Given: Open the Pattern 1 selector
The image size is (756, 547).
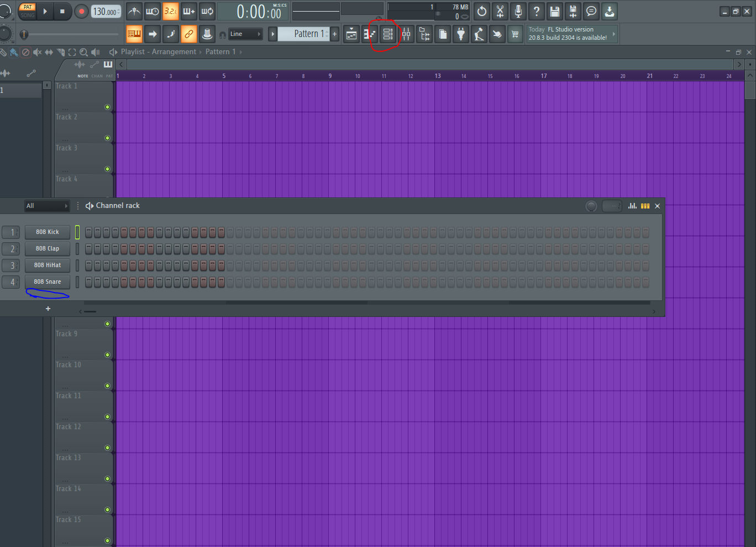Looking at the screenshot, I should tap(303, 34).
